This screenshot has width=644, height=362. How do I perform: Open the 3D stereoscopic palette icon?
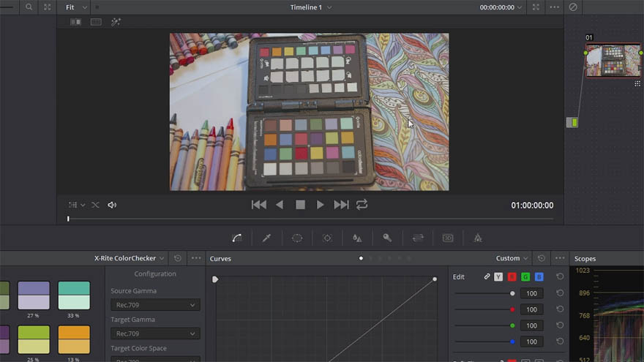pos(448,238)
